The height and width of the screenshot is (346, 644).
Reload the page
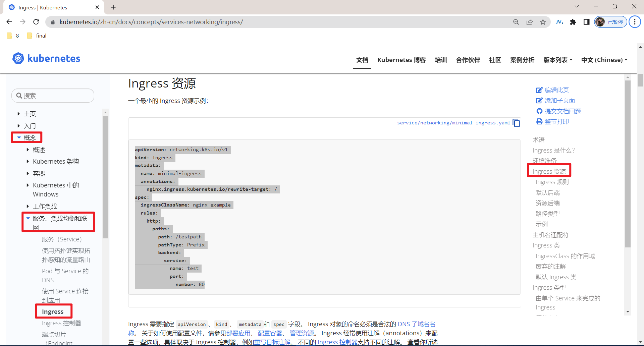click(36, 22)
